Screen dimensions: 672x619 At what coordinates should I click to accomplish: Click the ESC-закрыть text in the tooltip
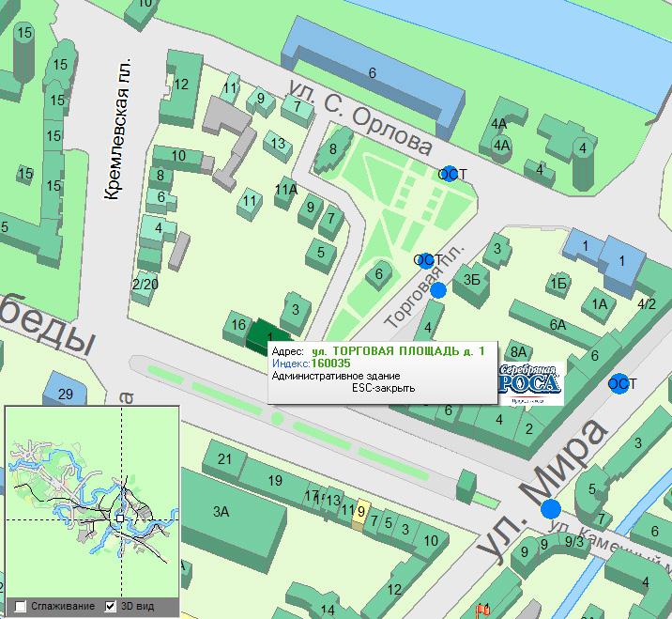point(383,387)
